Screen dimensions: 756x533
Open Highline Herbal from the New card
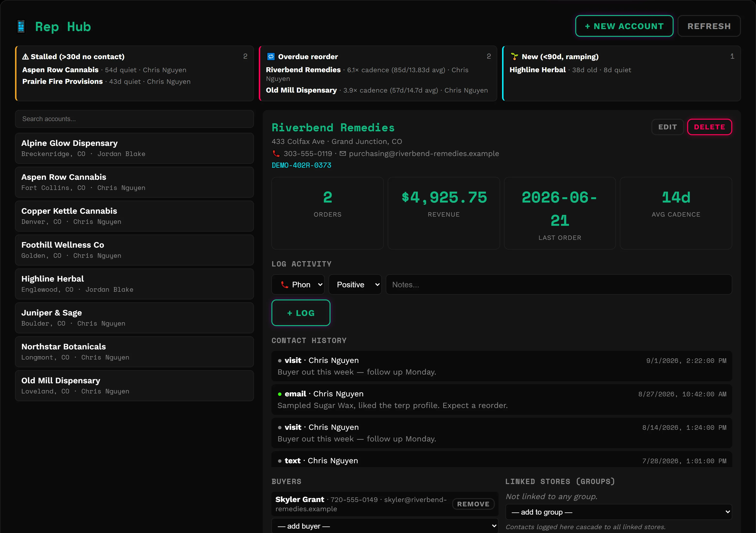click(x=537, y=70)
